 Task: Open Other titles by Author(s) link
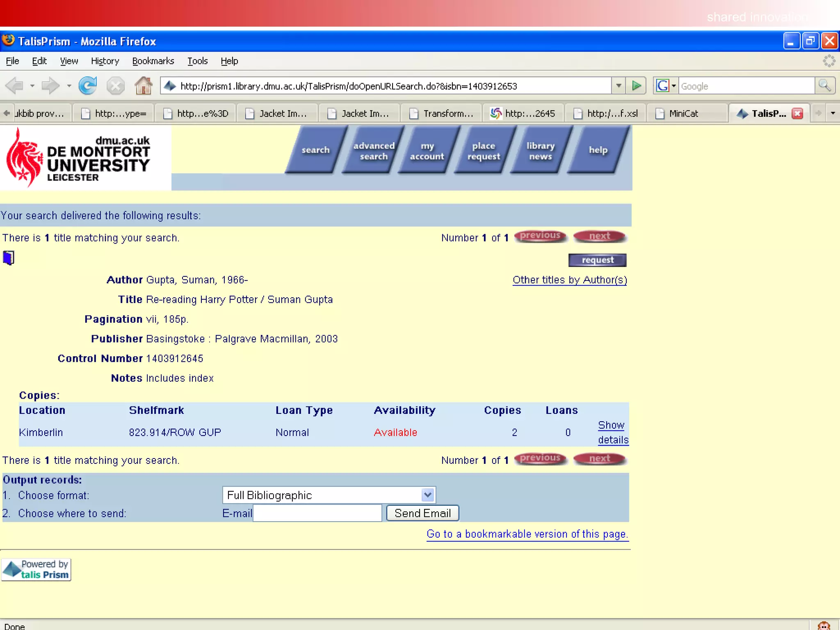pyautogui.click(x=570, y=280)
